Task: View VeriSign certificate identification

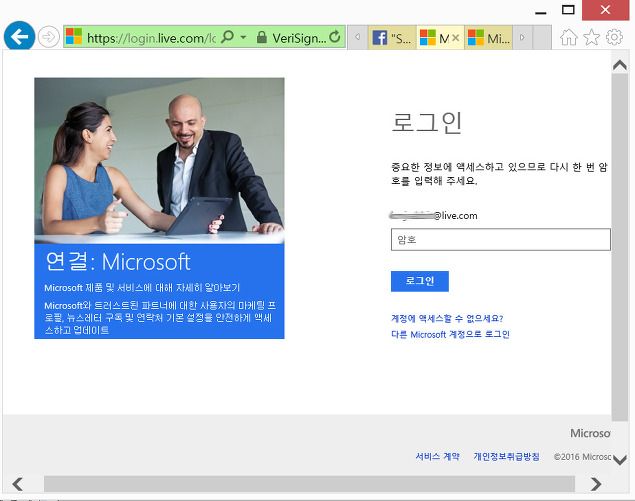Action: (299, 38)
